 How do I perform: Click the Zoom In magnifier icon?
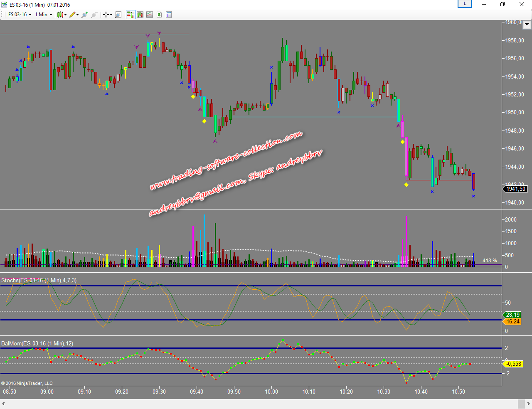coord(85,15)
